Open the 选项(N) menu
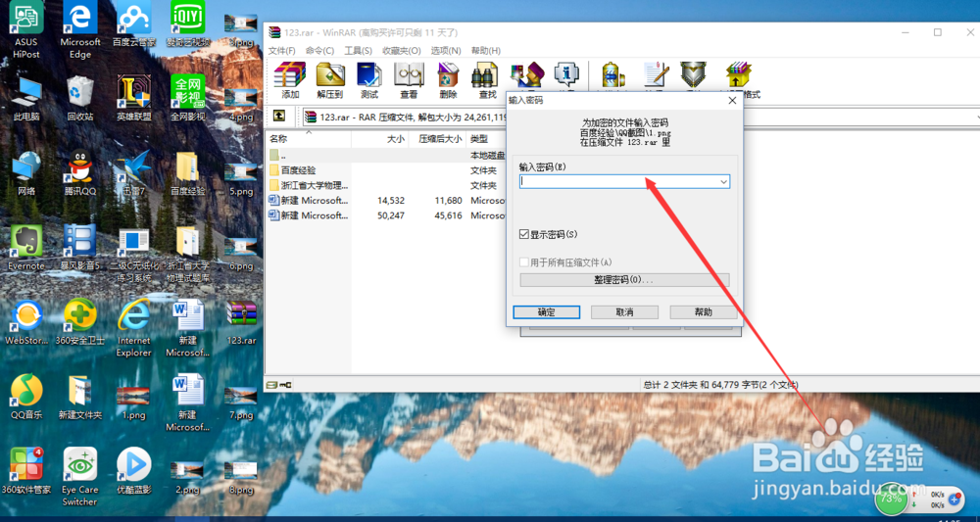This screenshot has height=522, width=980. pyautogui.click(x=446, y=51)
